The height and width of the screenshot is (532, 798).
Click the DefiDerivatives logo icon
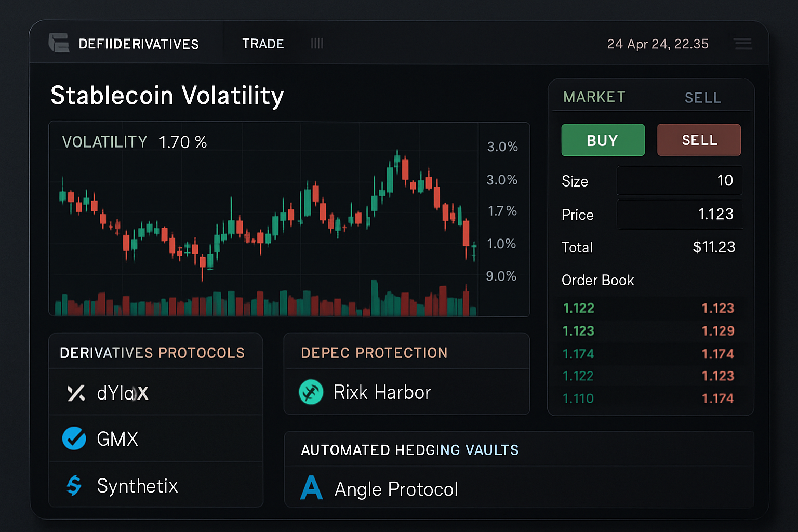(59, 43)
